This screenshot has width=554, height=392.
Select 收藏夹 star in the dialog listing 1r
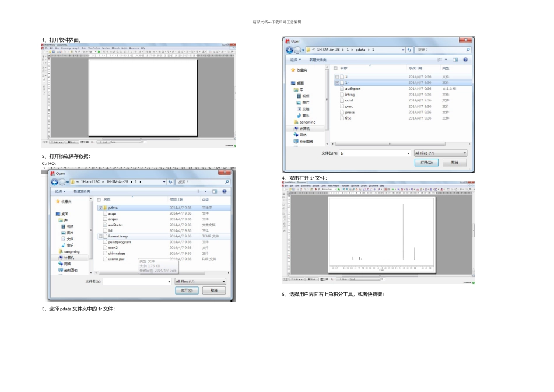pos(293,70)
